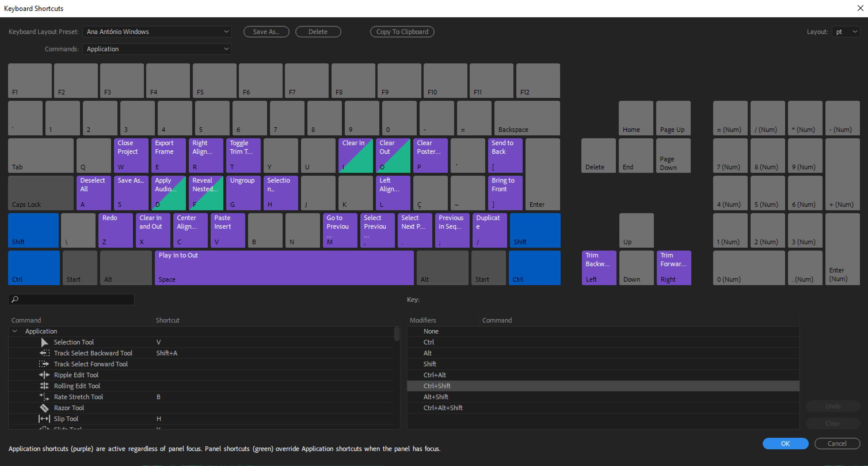Click the Selection Tool arrow icon
Viewport: 868px width, 466px height.
[x=44, y=342]
